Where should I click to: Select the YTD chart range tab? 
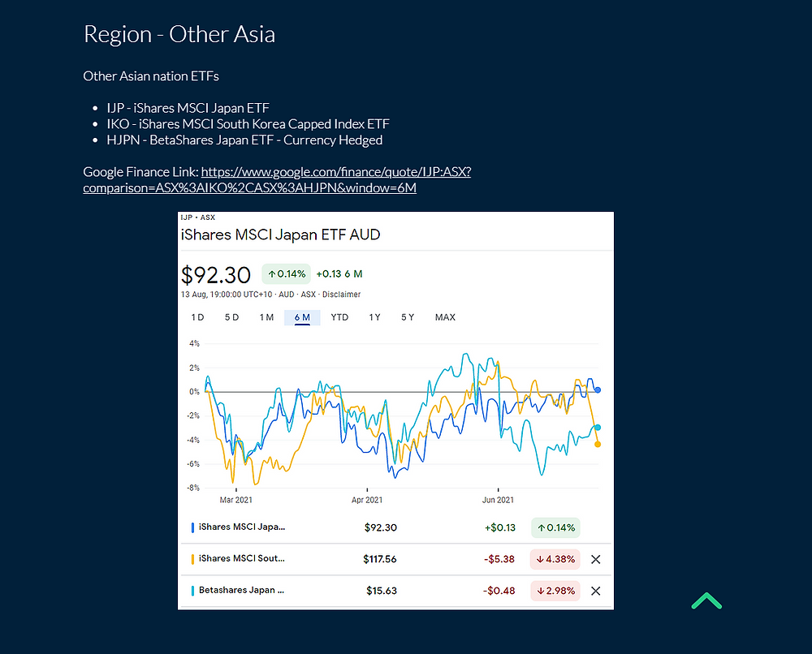tap(339, 317)
